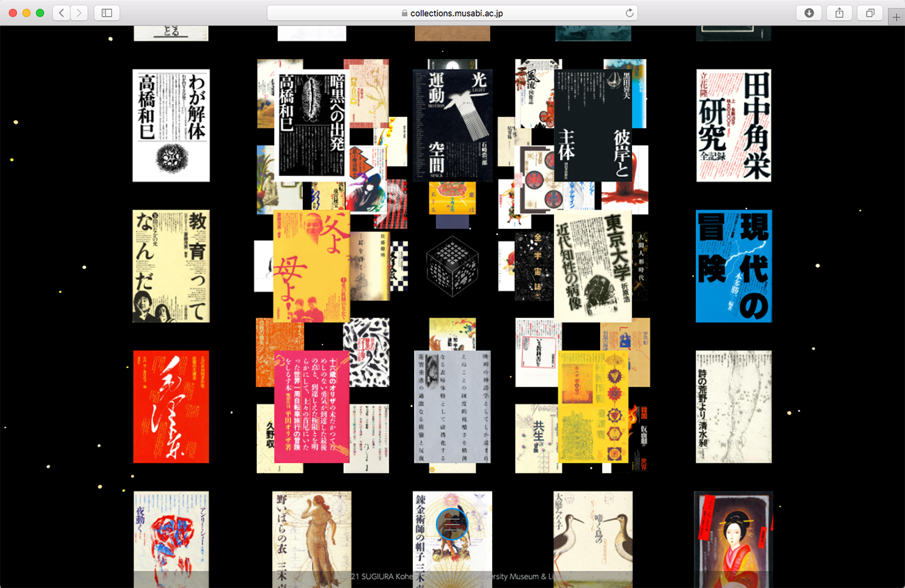The height and width of the screenshot is (588, 905).
Task: Click the Safari back navigation arrow
Action: [x=61, y=13]
